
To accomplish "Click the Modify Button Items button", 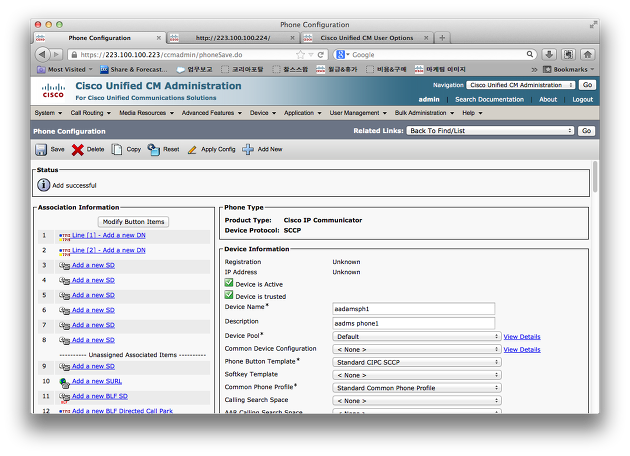I will 133,222.
